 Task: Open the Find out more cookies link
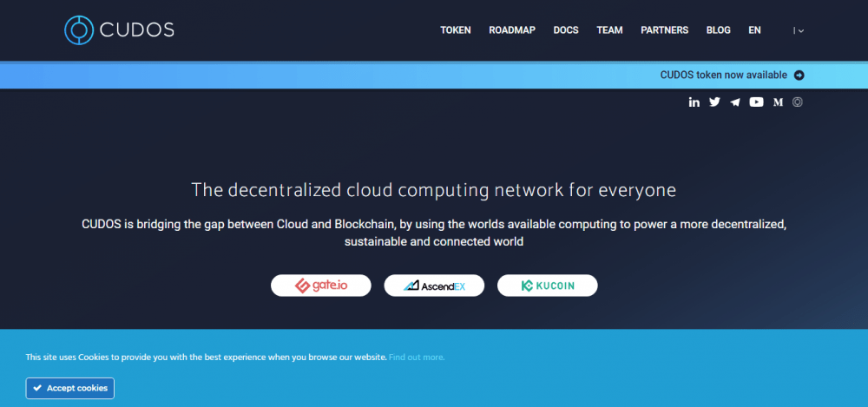417,358
